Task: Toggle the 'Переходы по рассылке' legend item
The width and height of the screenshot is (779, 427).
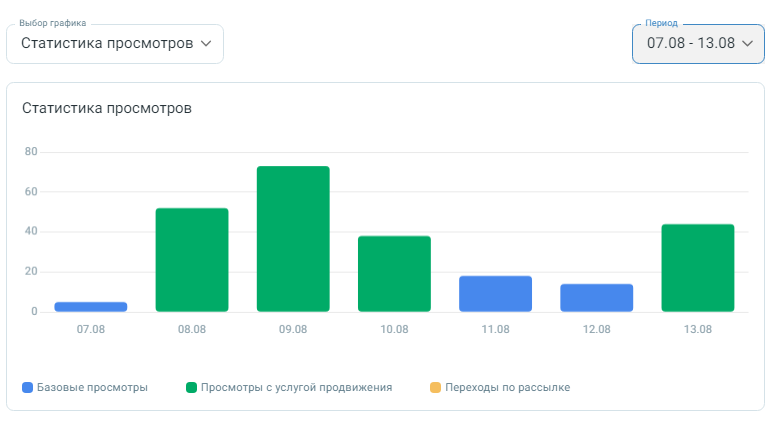Action: pyautogui.click(x=500, y=387)
